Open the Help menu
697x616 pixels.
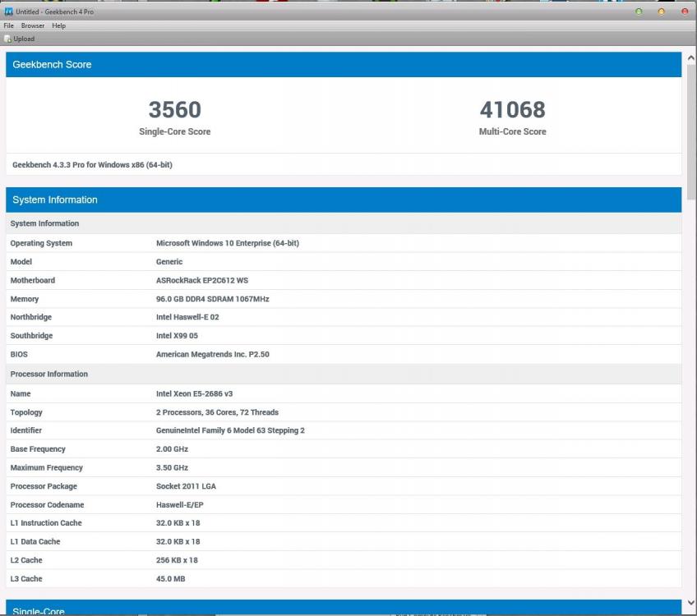click(58, 25)
